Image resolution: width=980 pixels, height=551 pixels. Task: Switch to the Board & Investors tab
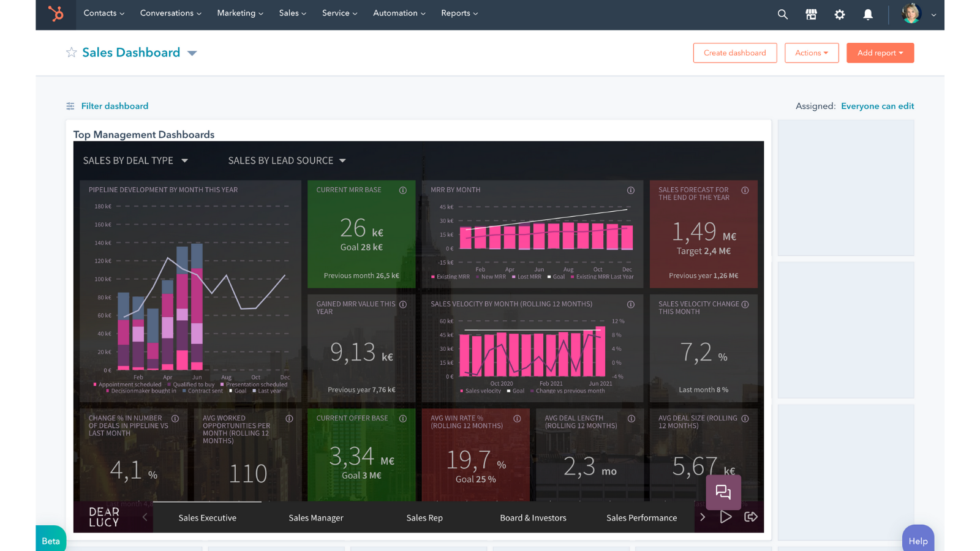coord(533,517)
